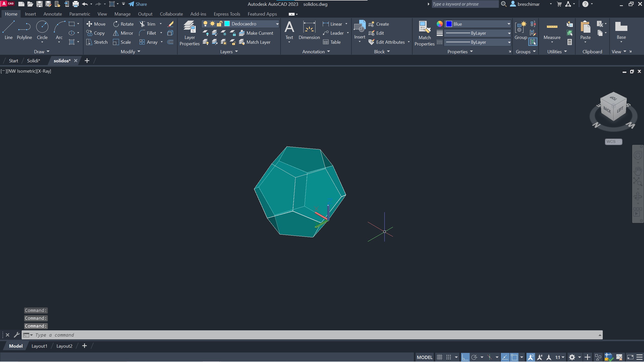Viewport: 644px width, 362px height.
Task: Activate the Scale tool
Action: (x=122, y=42)
